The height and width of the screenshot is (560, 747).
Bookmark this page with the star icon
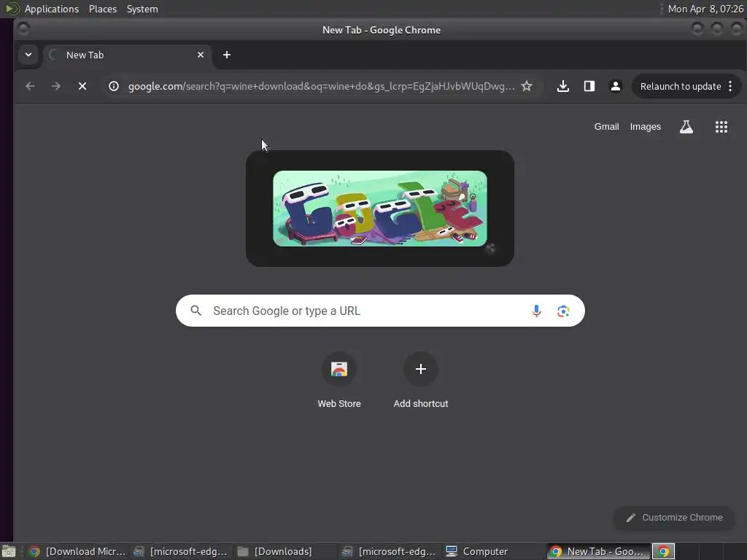pos(527,86)
